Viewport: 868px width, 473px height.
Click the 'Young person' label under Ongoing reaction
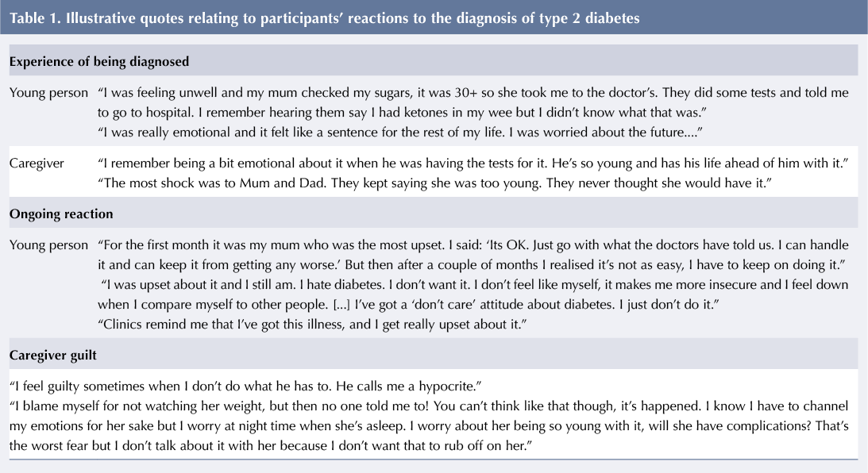coord(48,245)
